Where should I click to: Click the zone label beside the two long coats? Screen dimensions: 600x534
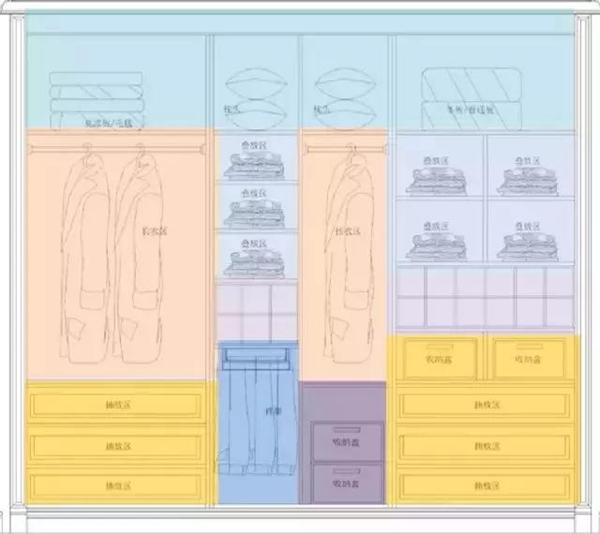tap(155, 231)
